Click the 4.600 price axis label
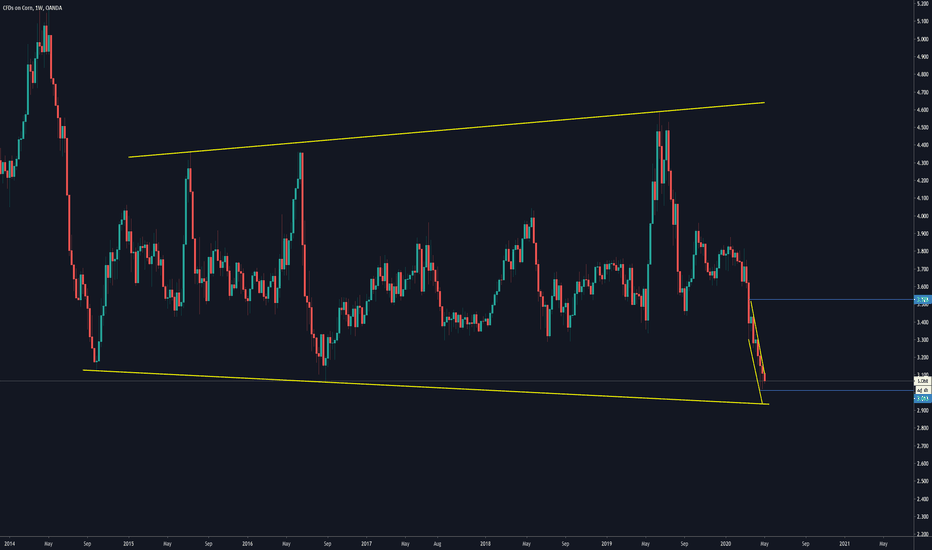 pyautogui.click(x=922, y=110)
